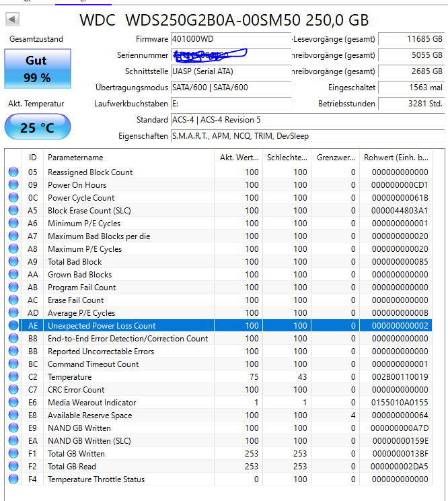Select the Betriebsstunden value 3281 Std.
This screenshot has height=501, width=448.
[x=411, y=104]
